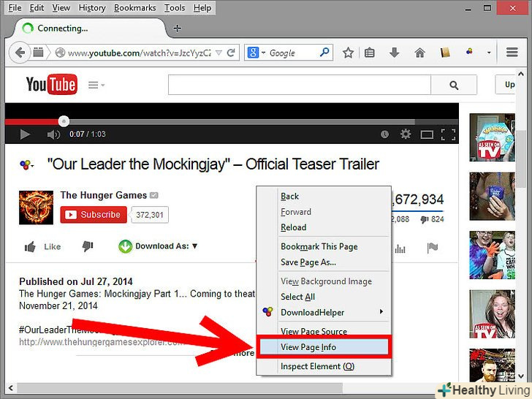Open the tie-dye shirt kids suggested thumbnail
532x399 pixels.
pyautogui.click(x=492, y=255)
